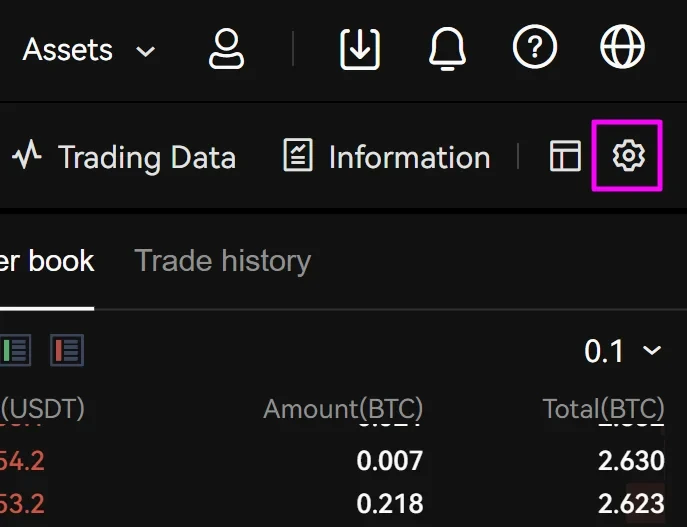Open Trading Data
687x527 pixels.
click(x=124, y=157)
